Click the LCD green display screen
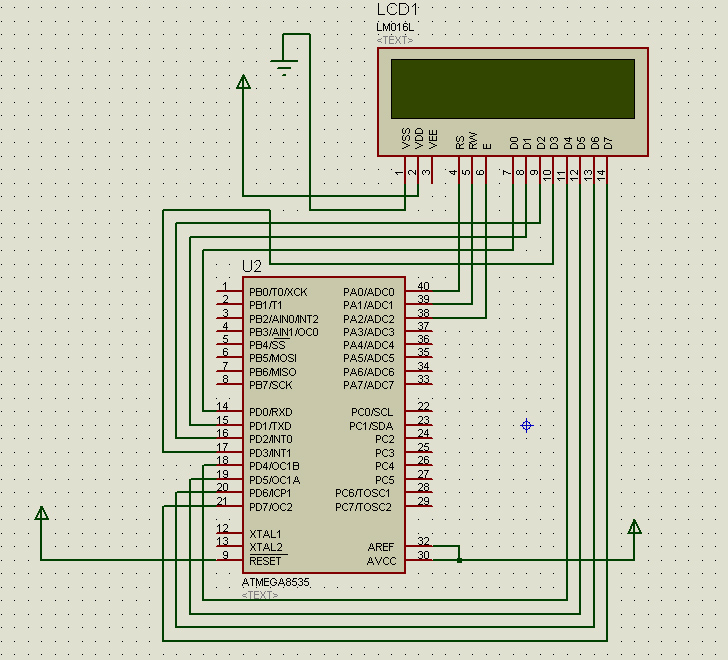This screenshot has height=660, width=728. [512, 88]
